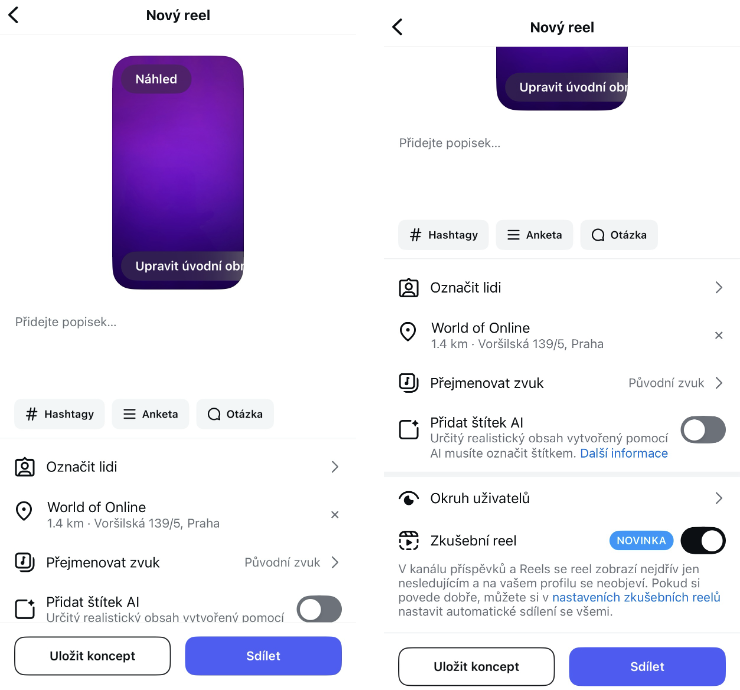Go back using right screen's back arrow
The width and height of the screenshot is (740, 690).
pyautogui.click(x=397, y=27)
